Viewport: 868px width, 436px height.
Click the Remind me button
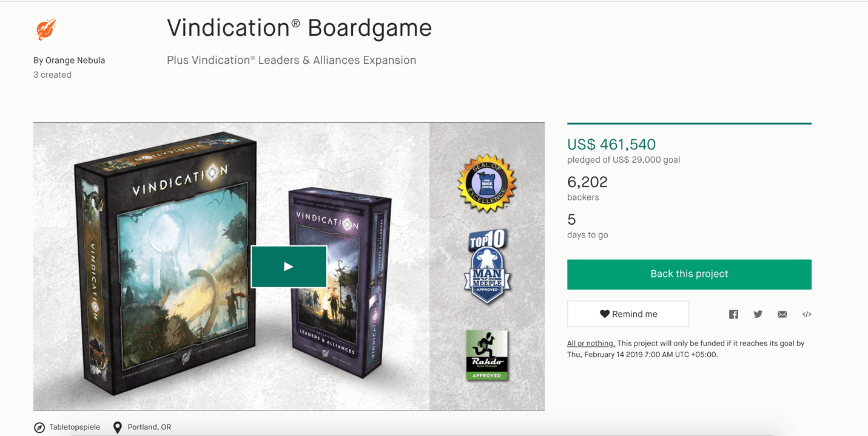628,314
